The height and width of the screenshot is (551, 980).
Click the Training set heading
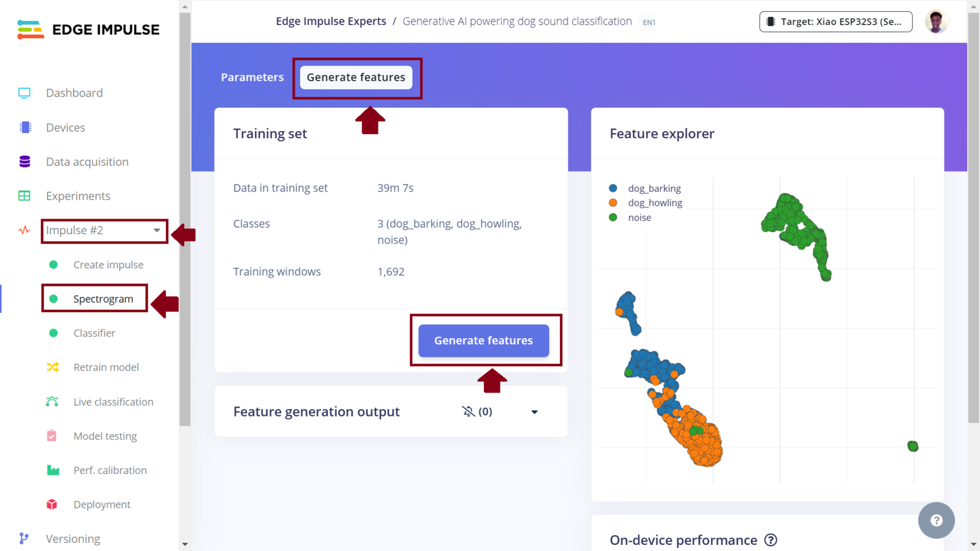pos(270,133)
